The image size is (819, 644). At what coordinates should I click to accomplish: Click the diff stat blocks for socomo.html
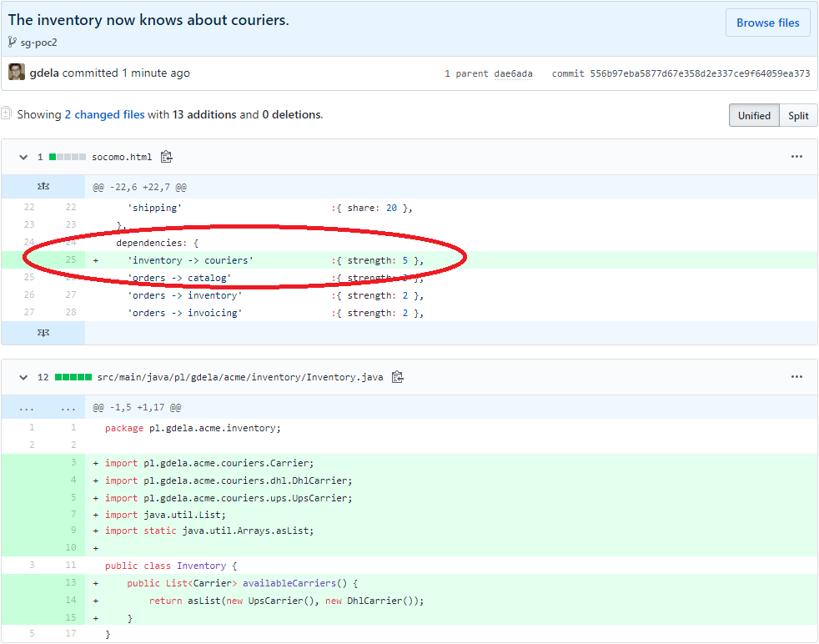pyautogui.click(x=69, y=156)
